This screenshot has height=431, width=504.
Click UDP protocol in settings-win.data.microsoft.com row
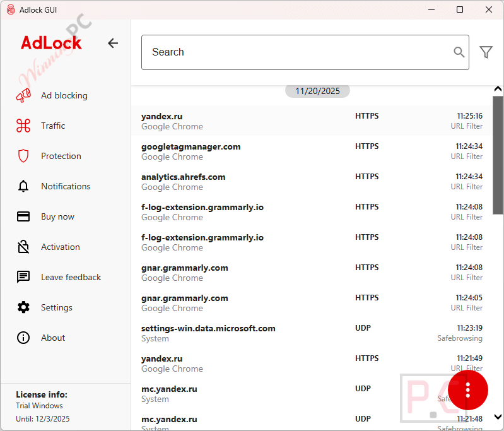coord(363,328)
